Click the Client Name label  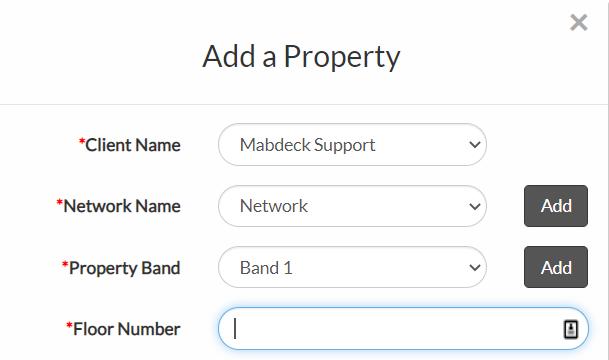click(133, 145)
